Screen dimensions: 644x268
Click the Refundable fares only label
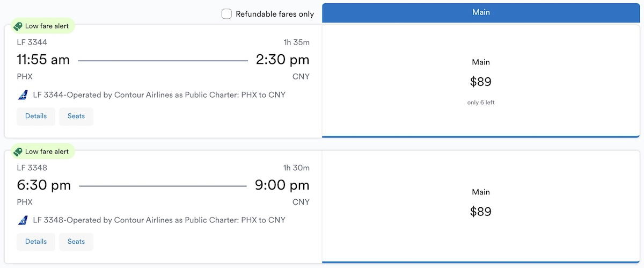click(275, 14)
